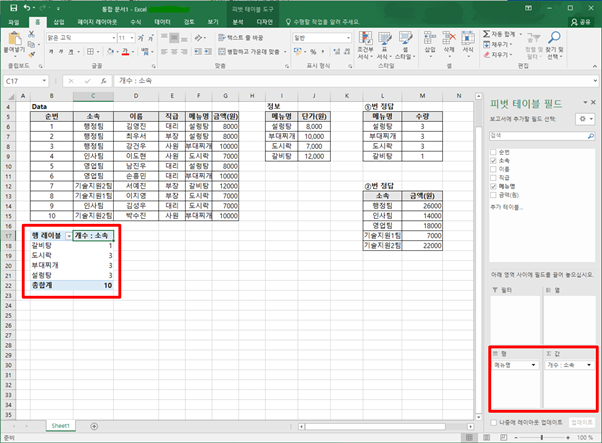Click the 공유 share button

(581, 22)
